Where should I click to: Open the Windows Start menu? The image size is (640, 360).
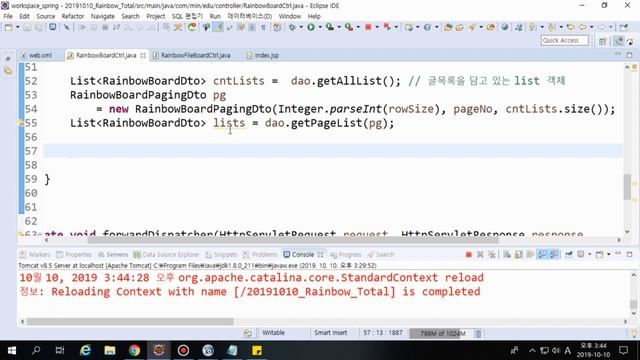click(x=12, y=350)
